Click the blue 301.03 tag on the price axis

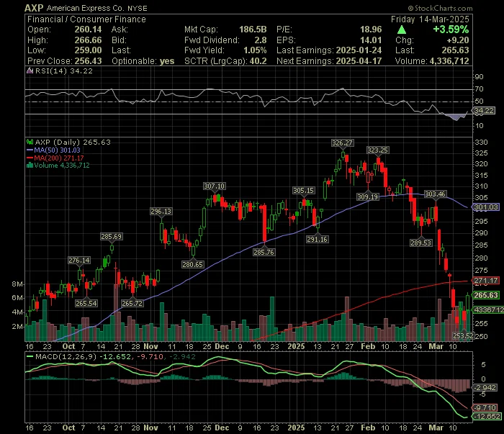click(486, 207)
